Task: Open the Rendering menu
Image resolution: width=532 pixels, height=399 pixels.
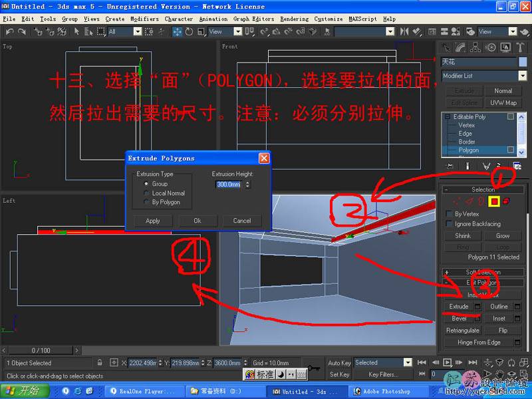Action: [294, 19]
